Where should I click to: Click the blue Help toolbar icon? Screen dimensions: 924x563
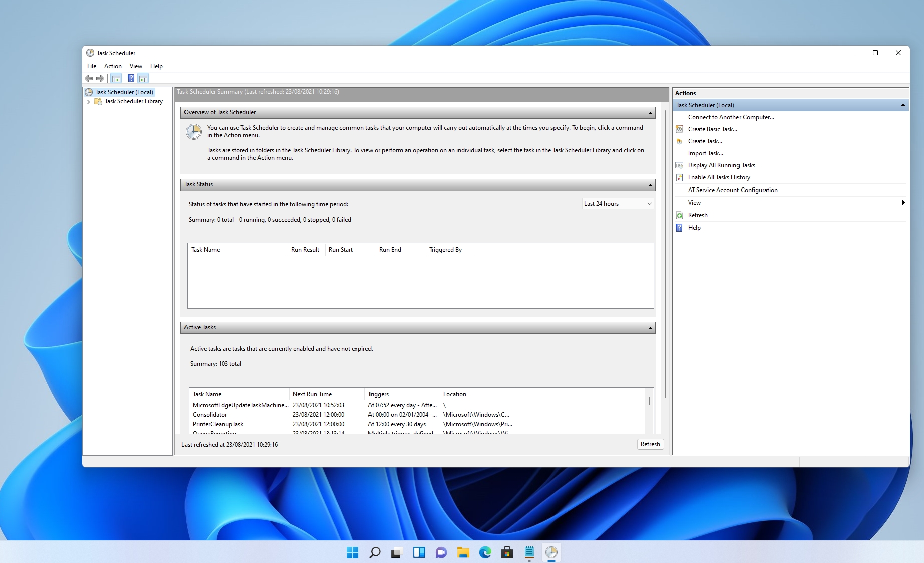(x=131, y=78)
